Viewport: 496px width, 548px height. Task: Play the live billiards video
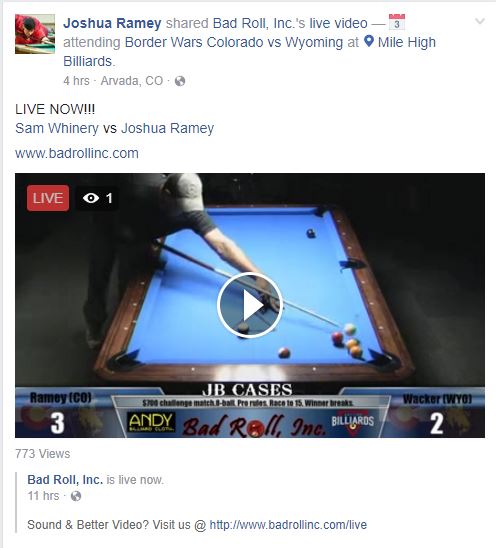(250, 305)
